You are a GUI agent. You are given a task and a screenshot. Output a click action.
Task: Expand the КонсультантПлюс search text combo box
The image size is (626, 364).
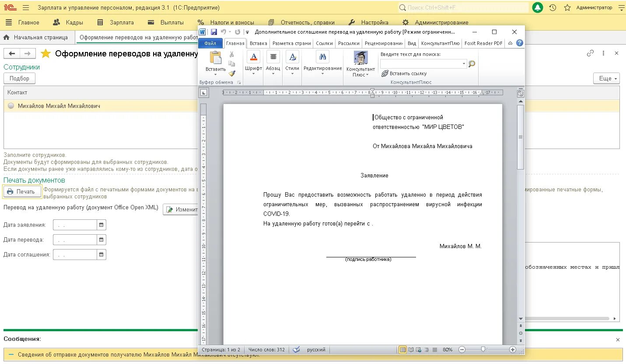[x=464, y=64]
